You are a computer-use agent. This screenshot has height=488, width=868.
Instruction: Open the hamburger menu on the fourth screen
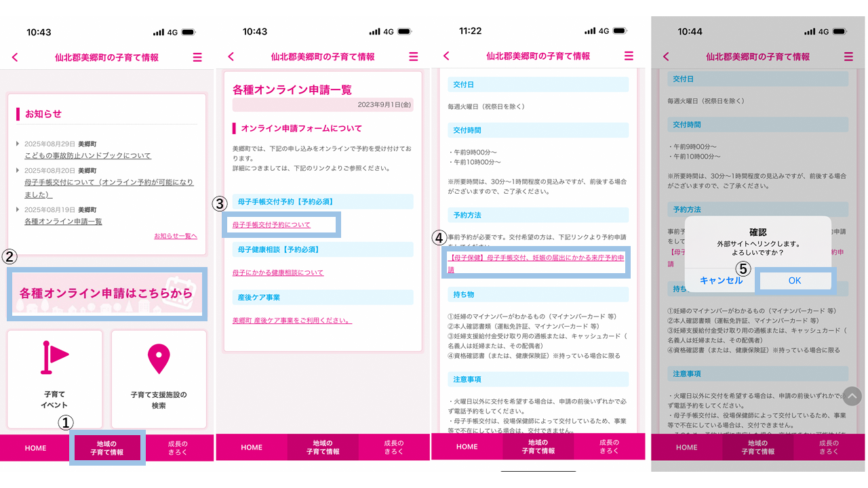(x=848, y=57)
